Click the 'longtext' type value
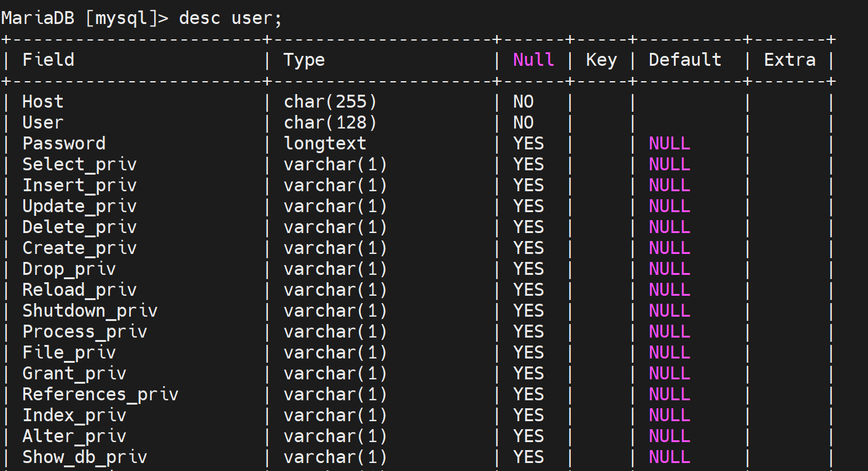The height and width of the screenshot is (471, 868). [x=325, y=143]
